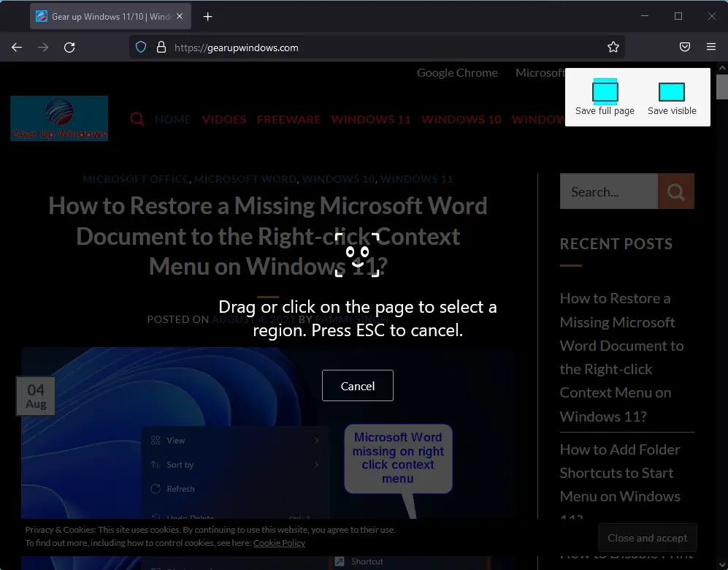Click Close and accept cookie button

(647, 538)
